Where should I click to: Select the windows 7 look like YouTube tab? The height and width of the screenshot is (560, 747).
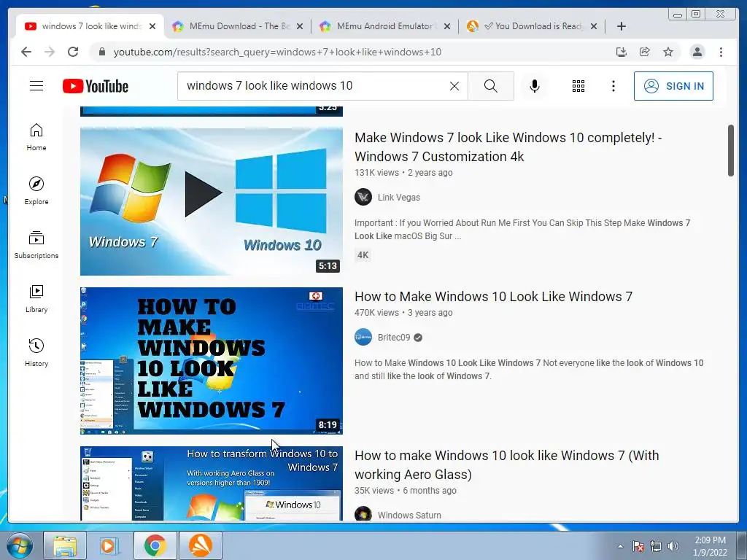90,26
